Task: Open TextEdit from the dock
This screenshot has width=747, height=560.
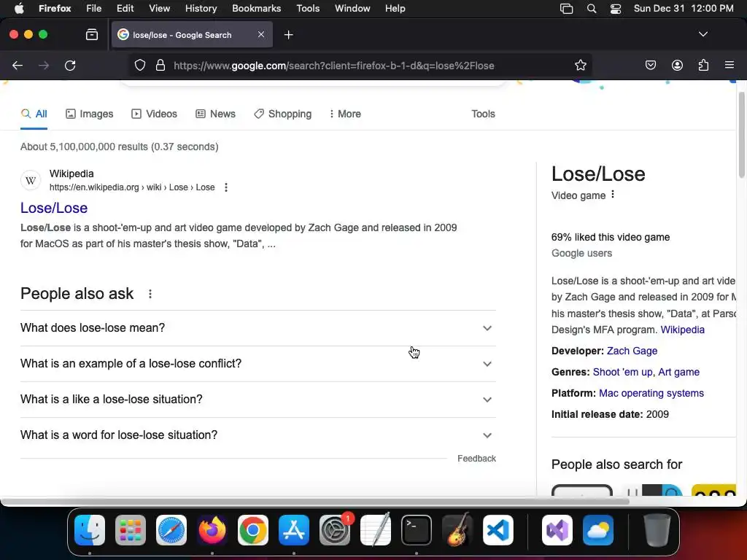Action: (376, 529)
